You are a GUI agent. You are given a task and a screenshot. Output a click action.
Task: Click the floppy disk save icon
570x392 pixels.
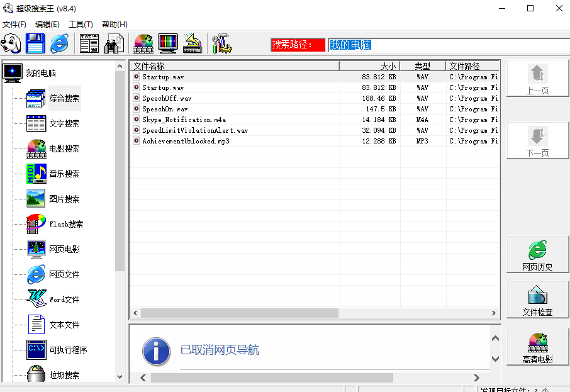tap(35, 43)
